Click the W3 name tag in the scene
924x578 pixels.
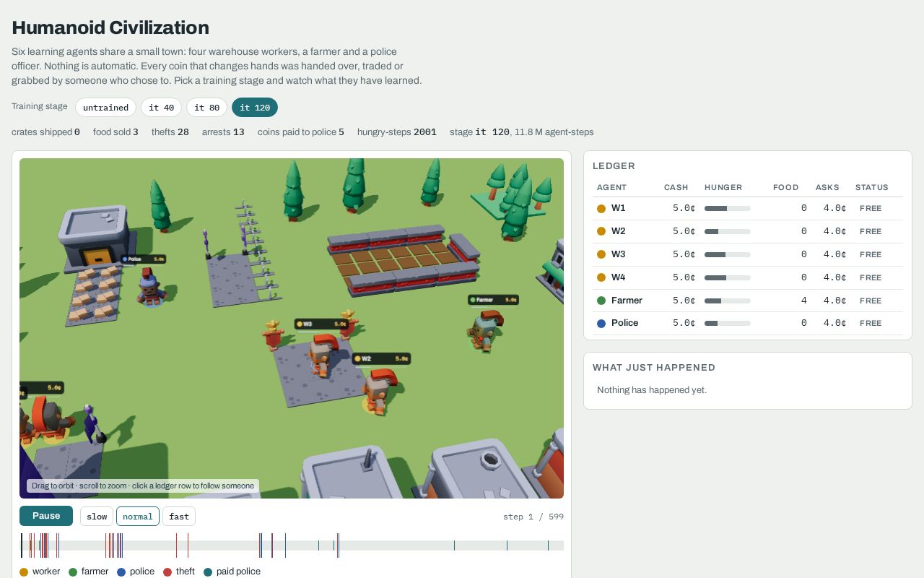(321, 324)
